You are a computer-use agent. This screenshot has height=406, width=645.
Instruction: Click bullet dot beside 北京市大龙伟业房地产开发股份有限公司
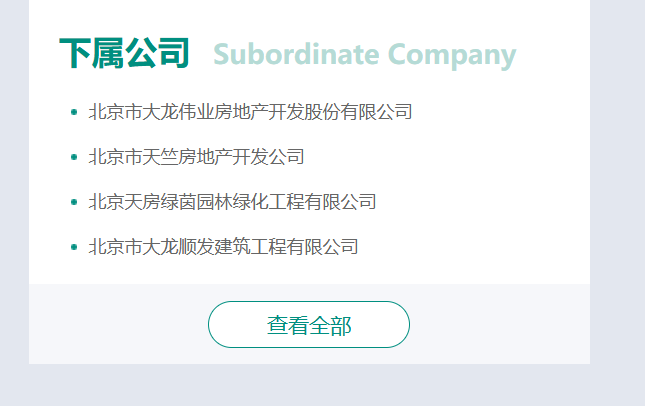point(74,113)
